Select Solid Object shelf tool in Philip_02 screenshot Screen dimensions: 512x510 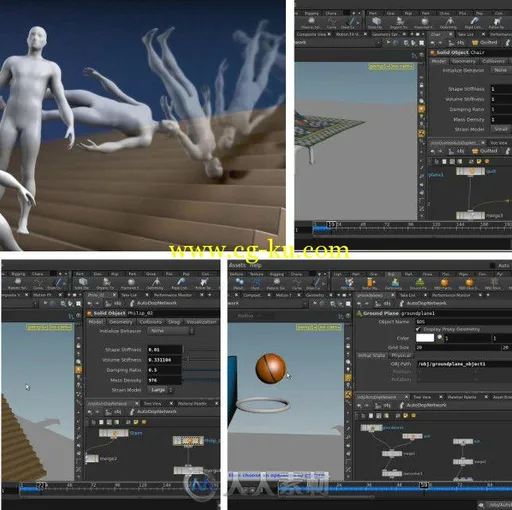click(83, 284)
